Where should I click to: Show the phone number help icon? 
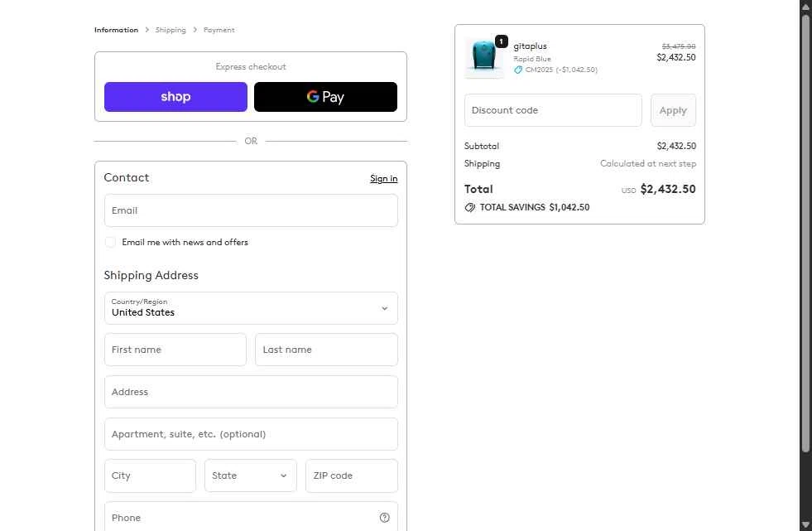(x=384, y=518)
